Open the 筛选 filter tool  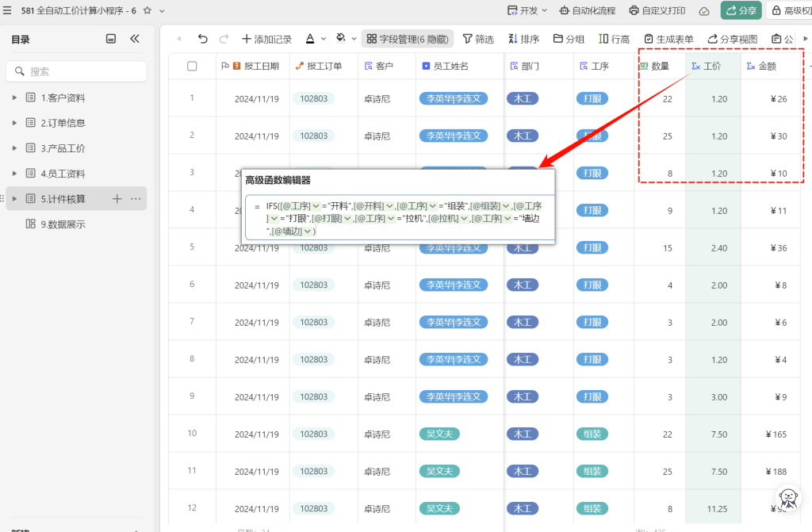(478, 39)
